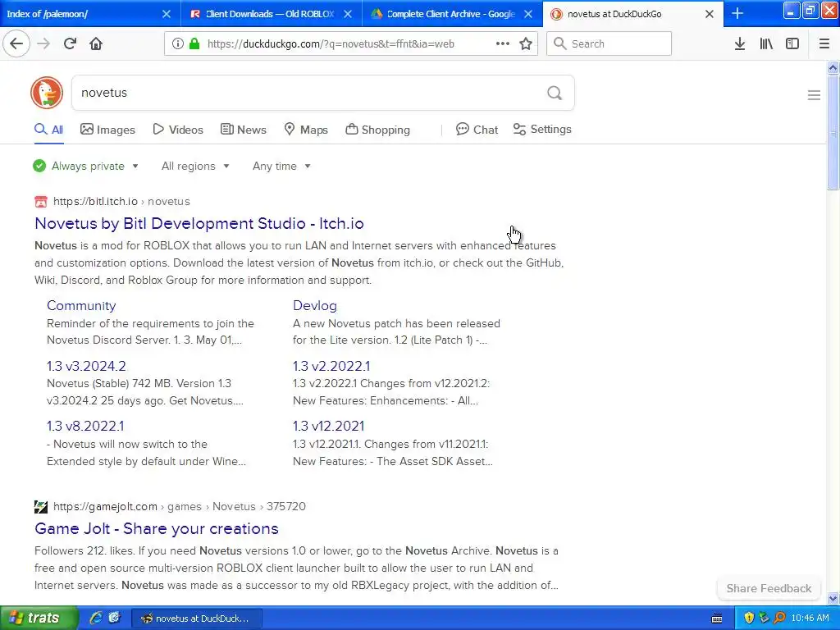Open the Devlog sublink
The height and width of the screenshot is (630, 840).
coord(315,305)
